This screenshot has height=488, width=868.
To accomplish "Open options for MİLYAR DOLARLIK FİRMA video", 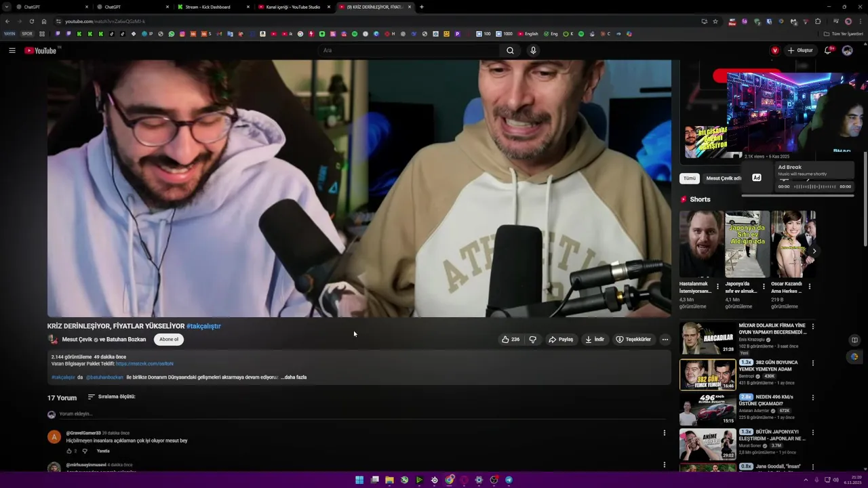I will click(812, 327).
